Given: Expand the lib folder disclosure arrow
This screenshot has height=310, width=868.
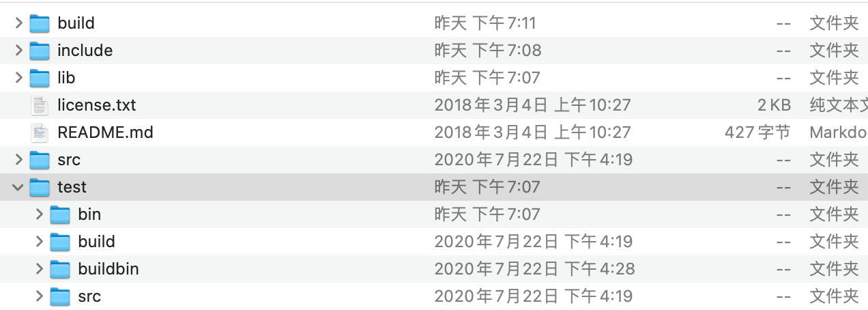Looking at the screenshot, I should (18, 78).
